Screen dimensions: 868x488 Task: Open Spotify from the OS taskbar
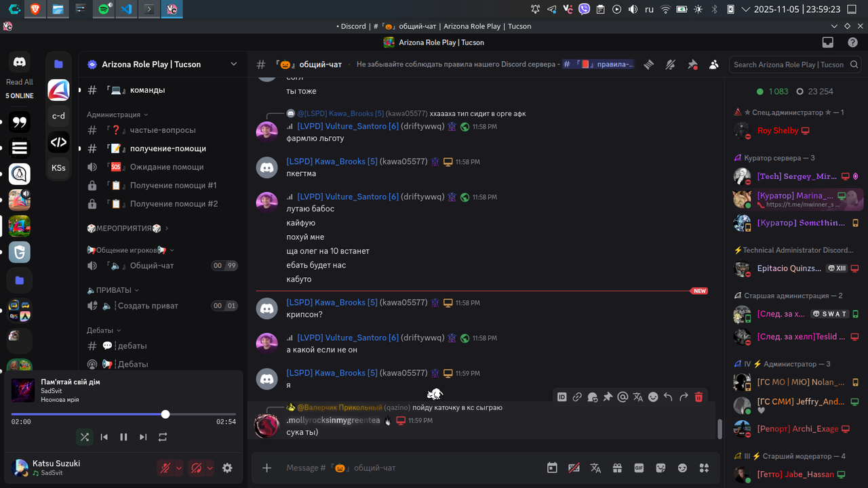pyautogui.click(x=103, y=9)
